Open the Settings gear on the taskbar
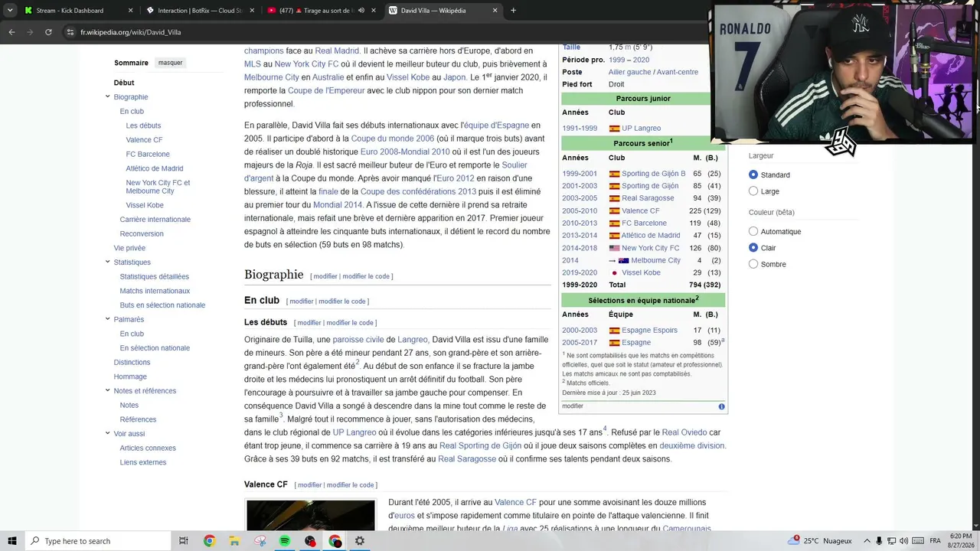Screen dimensions: 980x551 pyautogui.click(x=360, y=541)
